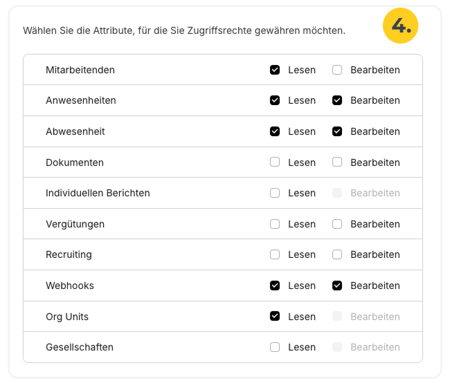Click the Webhooks row label

[70, 286]
